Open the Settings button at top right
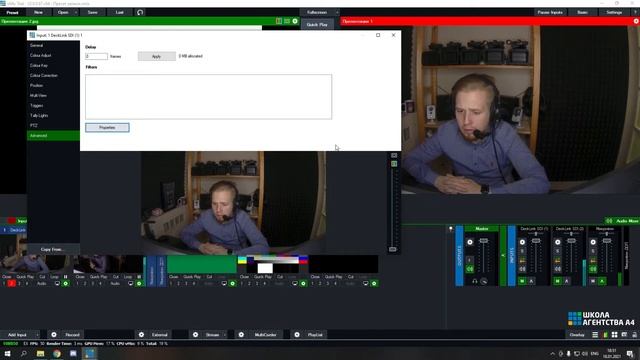This screenshot has width=640, height=360. tap(614, 12)
